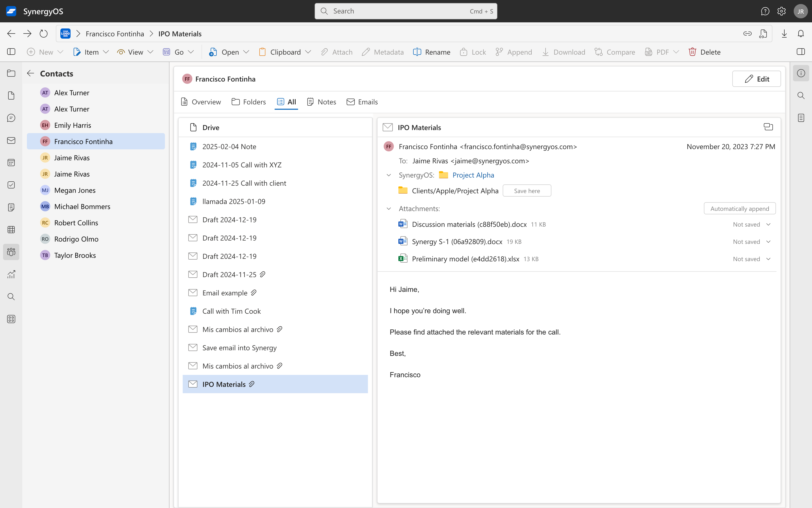The height and width of the screenshot is (508, 812).
Task: Click the Search input field
Action: [406, 11]
